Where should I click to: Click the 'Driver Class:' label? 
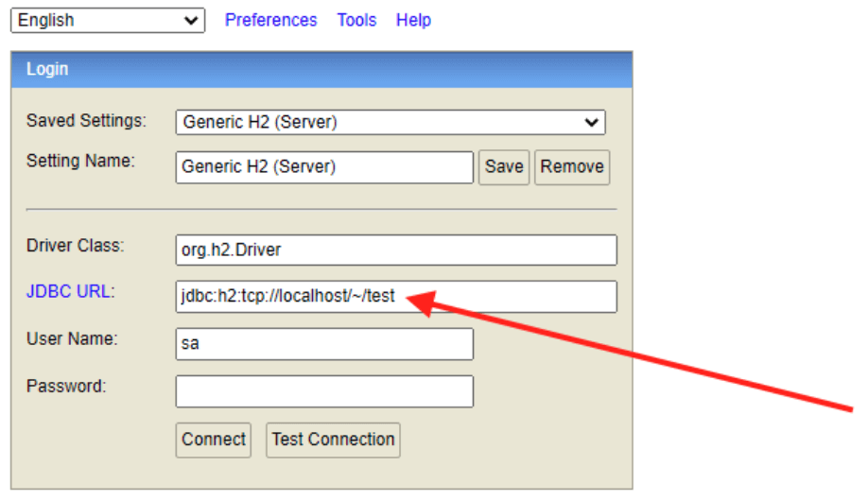[x=76, y=246]
